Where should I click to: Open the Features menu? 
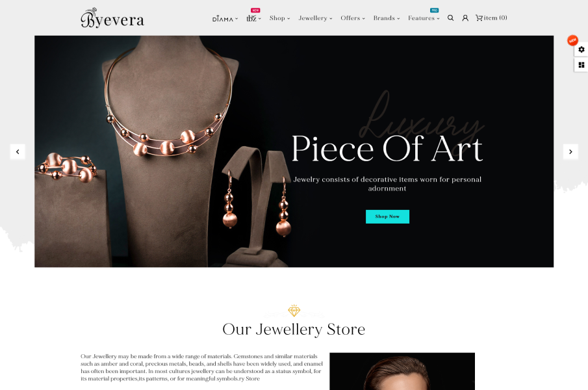(x=424, y=18)
